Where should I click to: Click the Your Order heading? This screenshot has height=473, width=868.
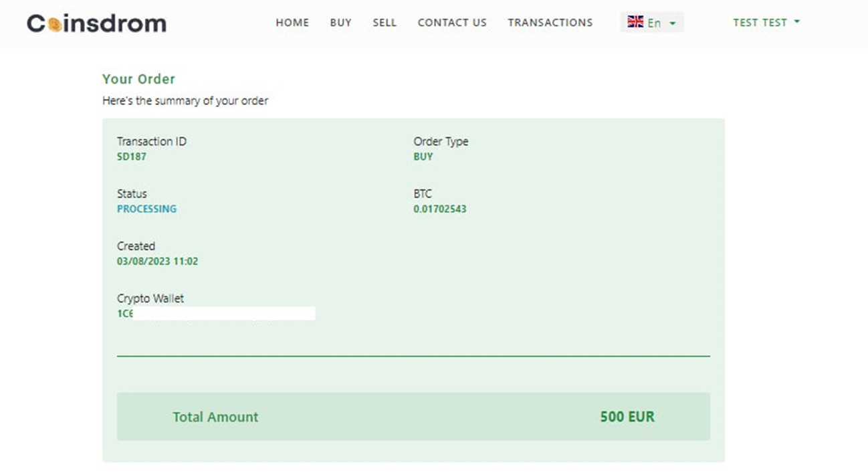[x=138, y=79]
